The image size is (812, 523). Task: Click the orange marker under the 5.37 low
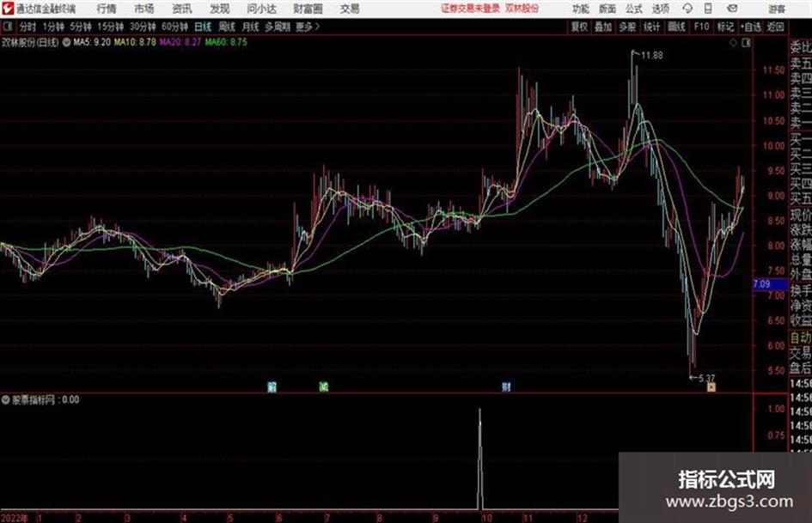tap(711, 386)
